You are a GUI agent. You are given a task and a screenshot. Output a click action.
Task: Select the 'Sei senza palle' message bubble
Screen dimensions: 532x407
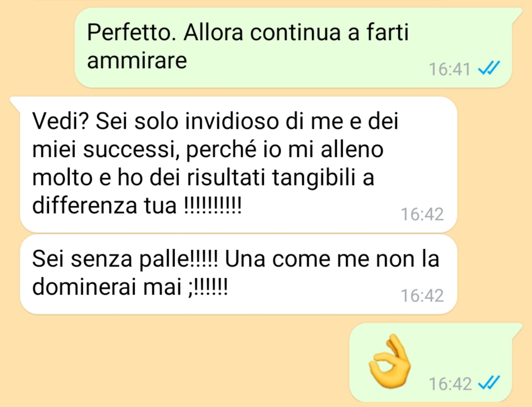click(239, 274)
